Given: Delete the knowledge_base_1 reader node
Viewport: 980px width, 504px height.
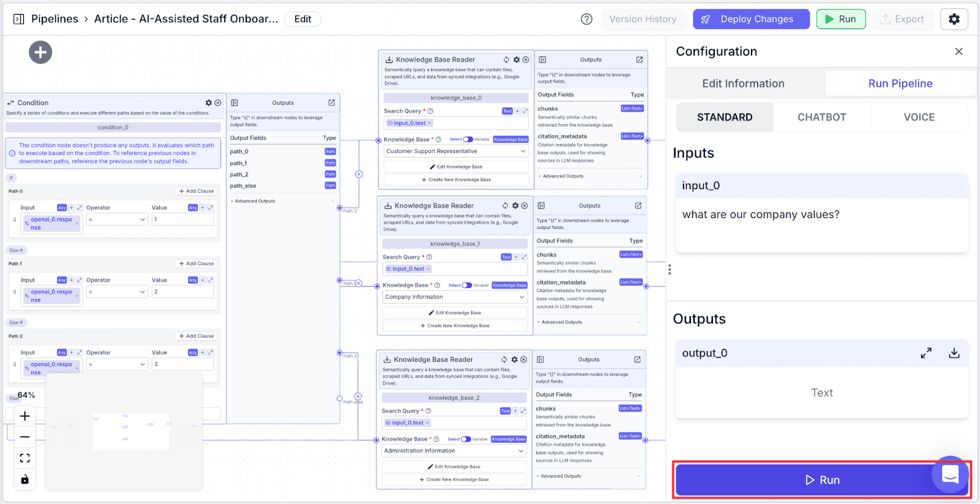Looking at the screenshot, I should (524, 206).
